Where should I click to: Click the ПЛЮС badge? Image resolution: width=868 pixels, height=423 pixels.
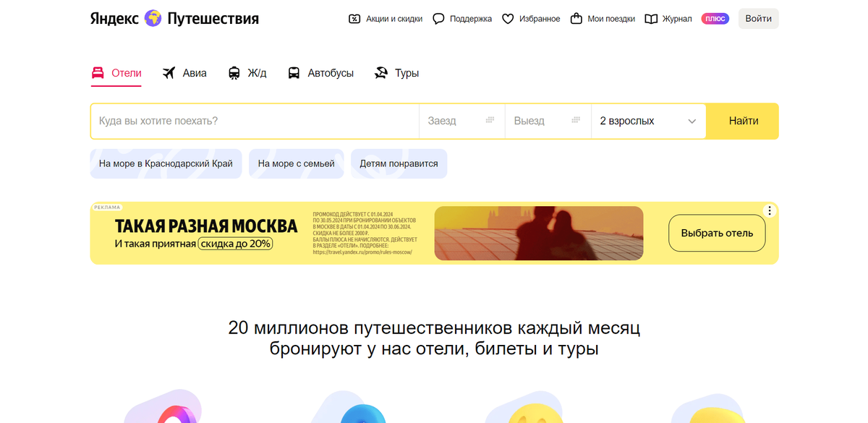(x=715, y=19)
